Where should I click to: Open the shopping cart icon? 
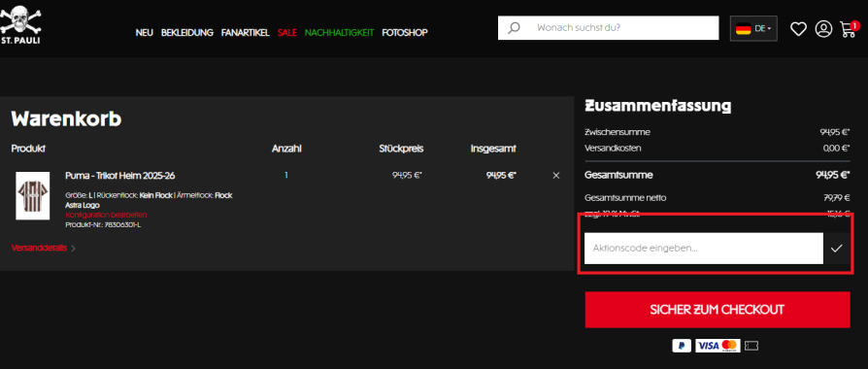849,28
